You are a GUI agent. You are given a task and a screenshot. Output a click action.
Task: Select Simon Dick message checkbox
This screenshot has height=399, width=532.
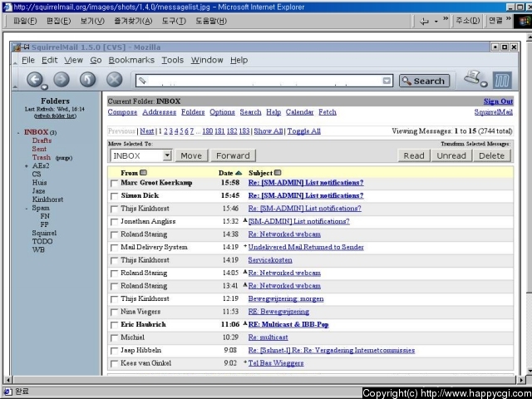click(115, 196)
